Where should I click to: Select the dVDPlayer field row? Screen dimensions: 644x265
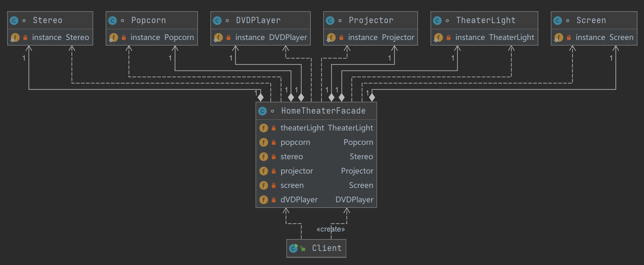coord(316,200)
